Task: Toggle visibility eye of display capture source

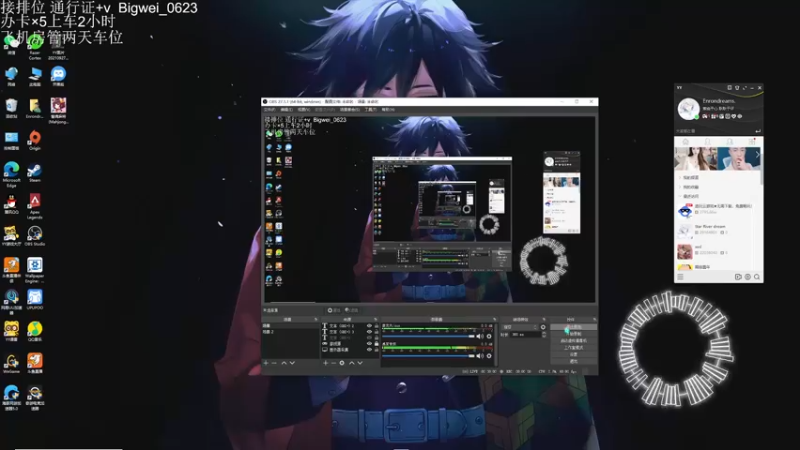Action: point(369,349)
